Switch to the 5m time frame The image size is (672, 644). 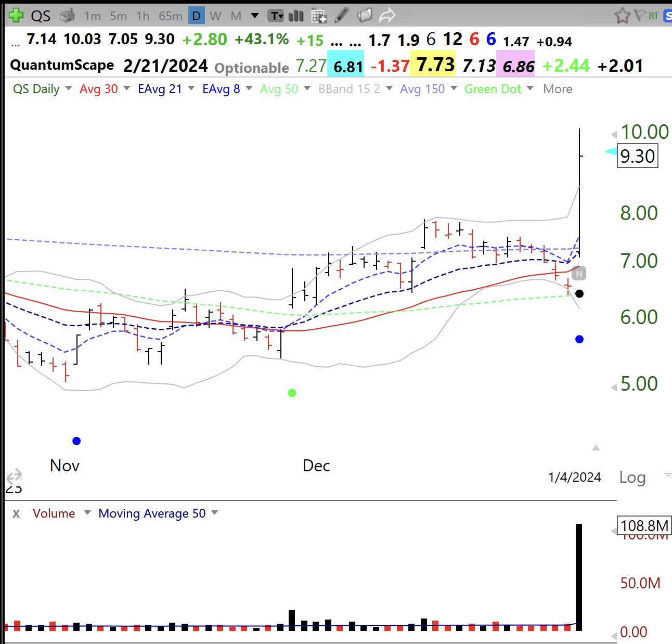coord(118,16)
